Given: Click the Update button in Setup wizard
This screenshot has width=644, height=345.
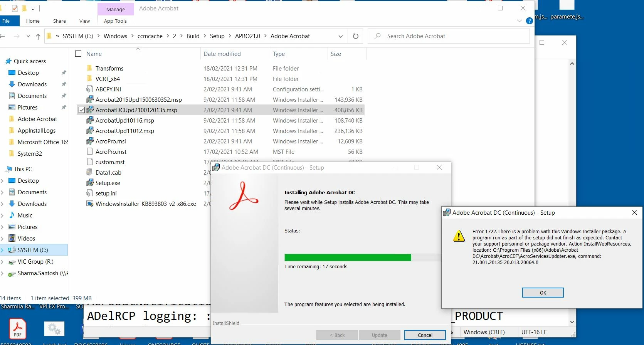Looking at the screenshot, I should click(379, 335).
